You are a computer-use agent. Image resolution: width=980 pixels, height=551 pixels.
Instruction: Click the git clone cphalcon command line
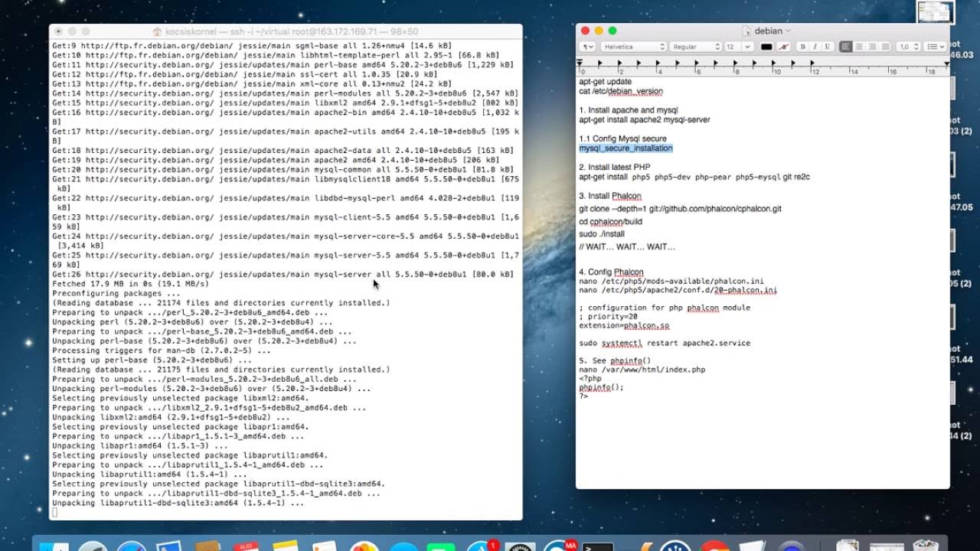click(680, 208)
